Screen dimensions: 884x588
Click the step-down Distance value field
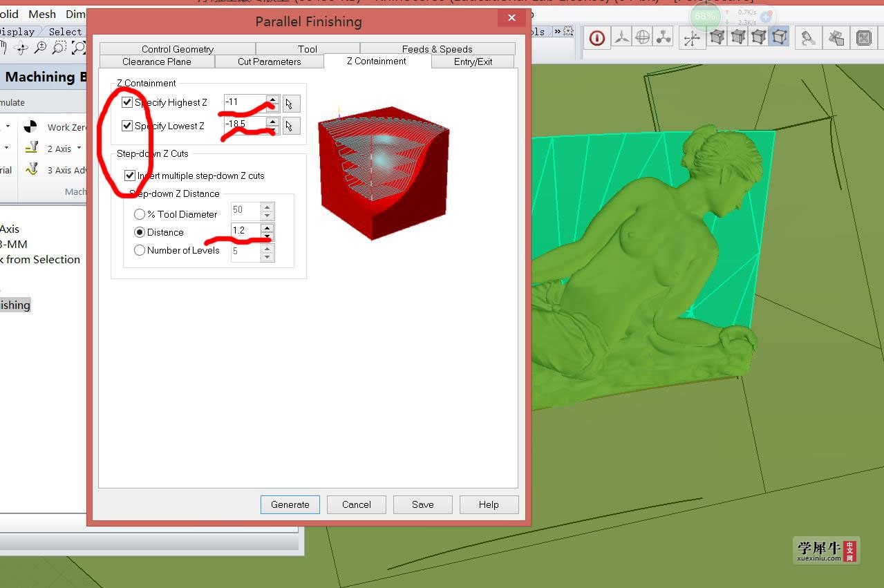point(246,231)
